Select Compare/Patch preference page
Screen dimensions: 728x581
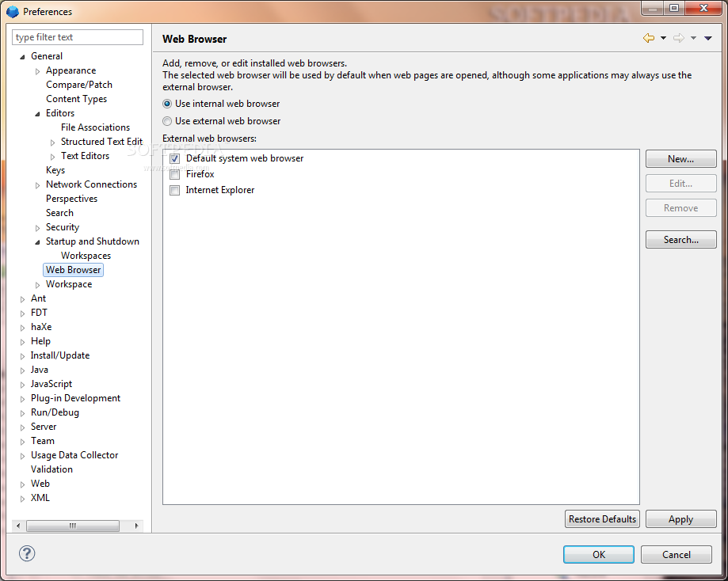79,85
